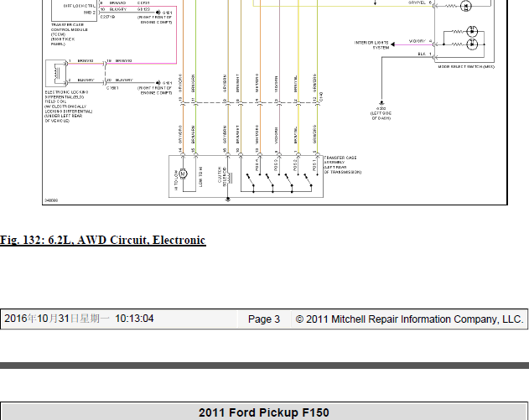Click the lower G101 ground symbol near C1581

[x=158, y=83]
